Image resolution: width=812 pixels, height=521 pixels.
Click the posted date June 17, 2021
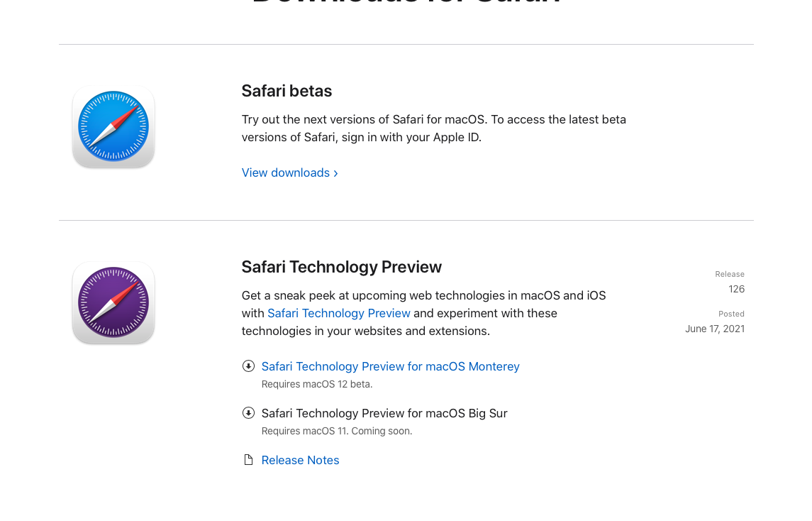click(x=715, y=329)
